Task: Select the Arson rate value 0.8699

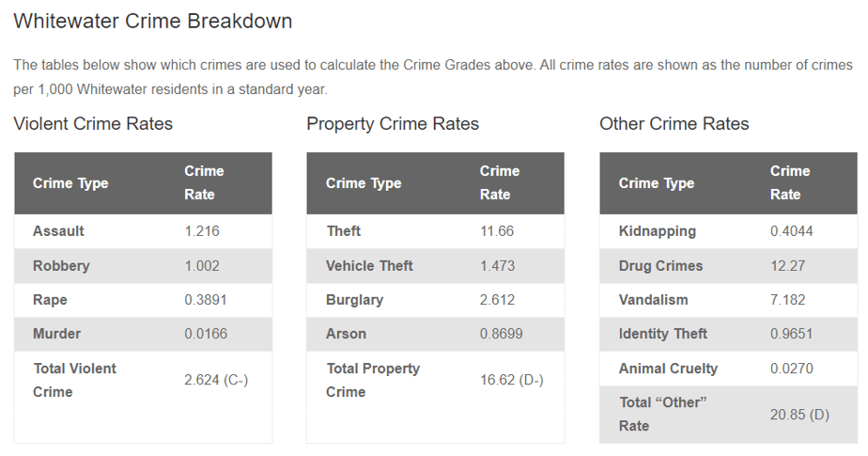Action: pos(502,334)
